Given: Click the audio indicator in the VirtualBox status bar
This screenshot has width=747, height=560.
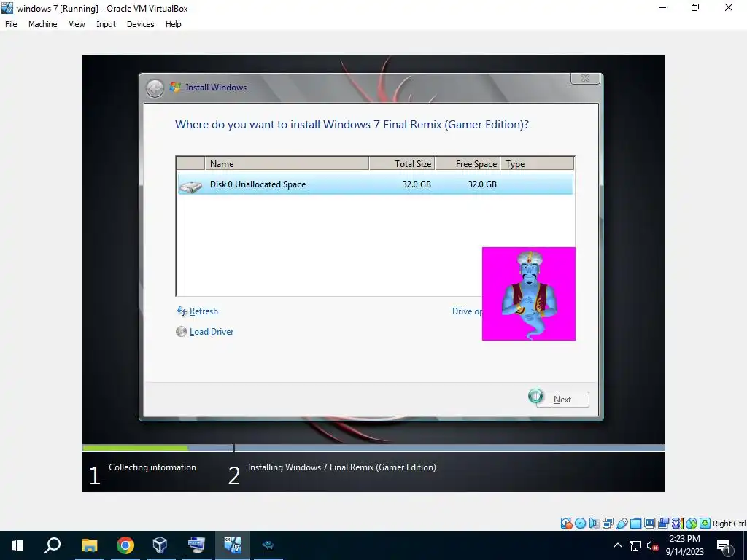Looking at the screenshot, I should 594,524.
